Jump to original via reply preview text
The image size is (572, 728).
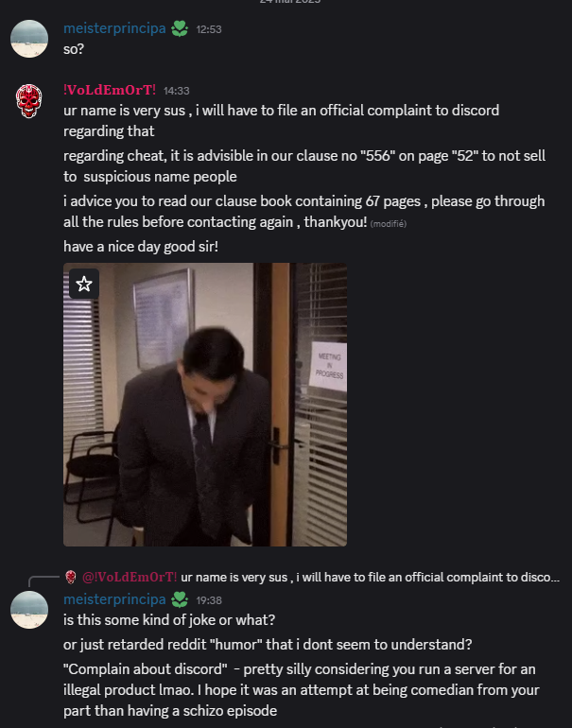pos(370,577)
